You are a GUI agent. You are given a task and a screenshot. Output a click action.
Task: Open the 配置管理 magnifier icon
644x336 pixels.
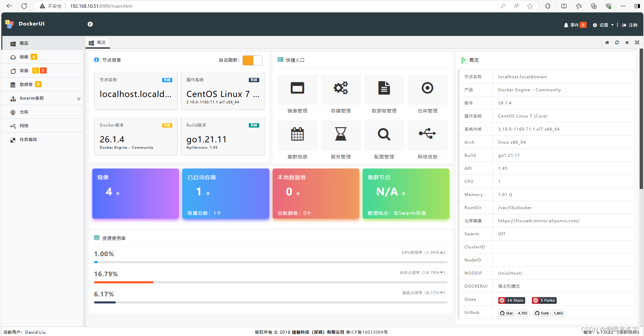pyautogui.click(x=384, y=134)
